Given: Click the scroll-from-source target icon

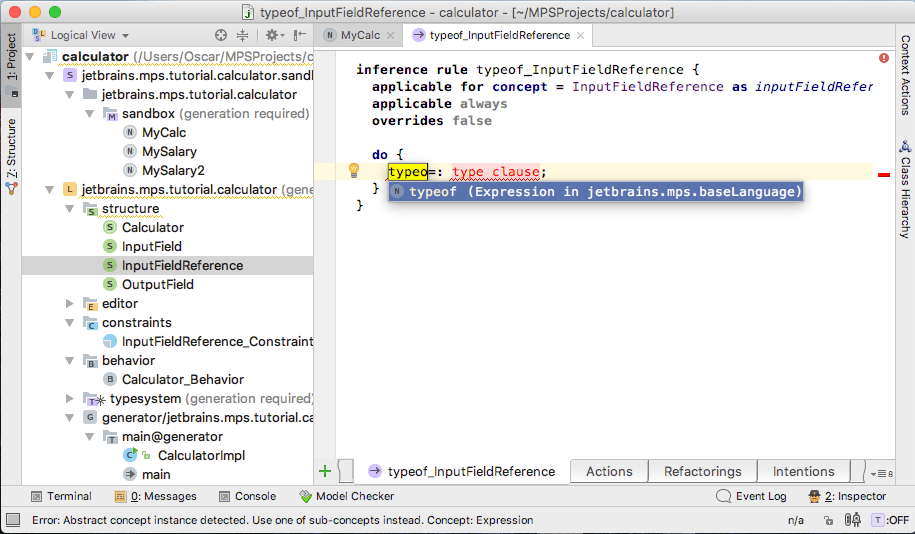Looking at the screenshot, I should click(222, 35).
